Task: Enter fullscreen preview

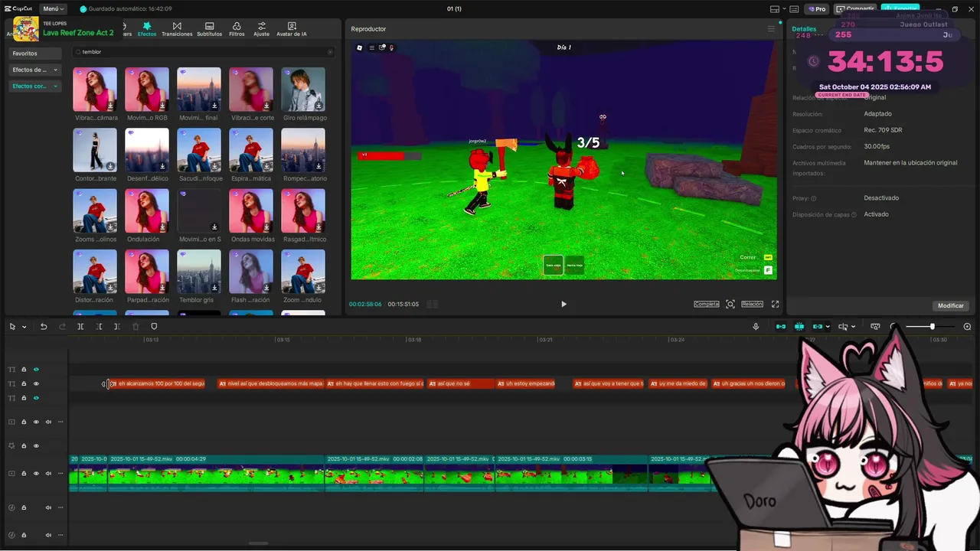Action: (x=775, y=304)
